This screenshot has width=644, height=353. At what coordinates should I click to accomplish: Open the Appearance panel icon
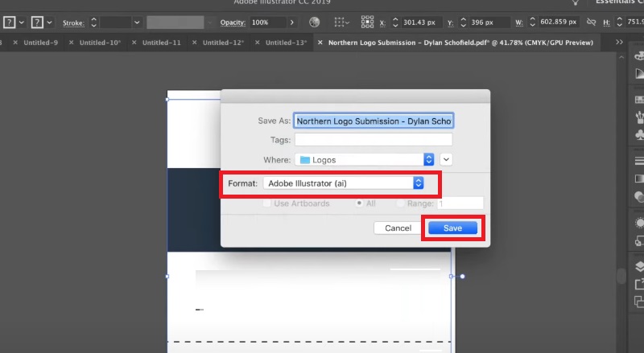coord(639,223)
